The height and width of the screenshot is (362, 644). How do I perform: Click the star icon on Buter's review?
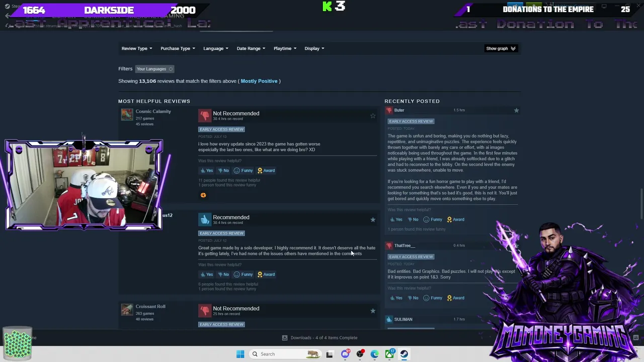(x=516, y=110)
